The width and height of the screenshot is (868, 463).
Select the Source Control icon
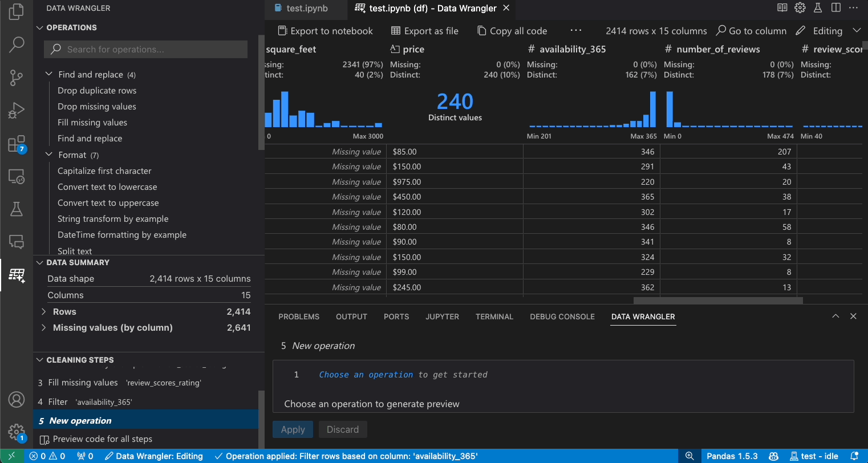pyautogui.click(x=17, y=78)
